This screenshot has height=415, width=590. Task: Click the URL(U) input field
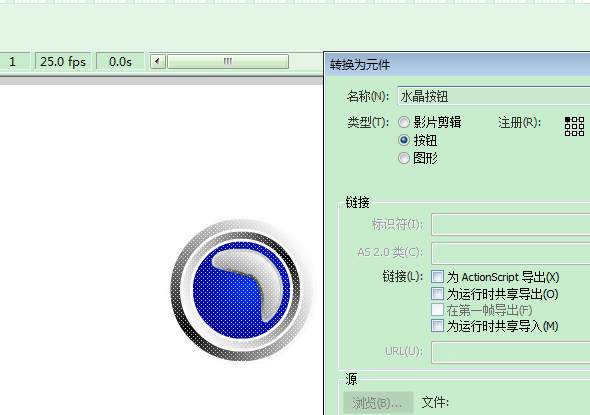510,352
